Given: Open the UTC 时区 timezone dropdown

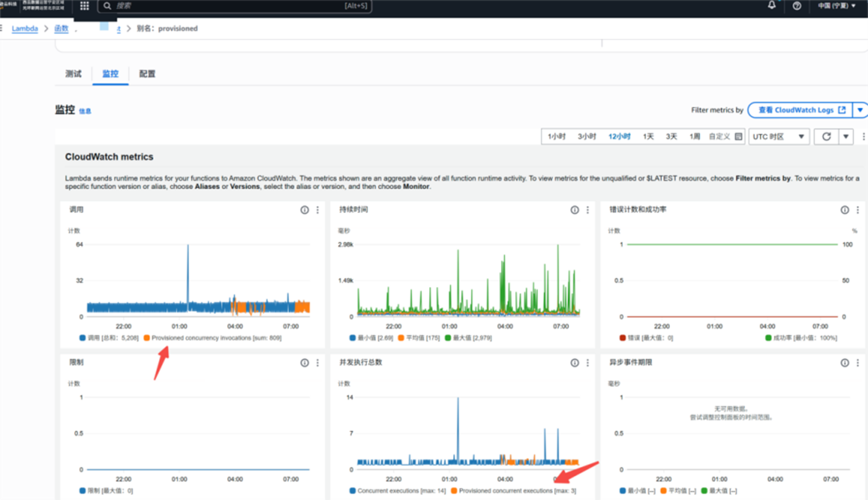Looking at the screenshot, I should click(x=778, y=137).
